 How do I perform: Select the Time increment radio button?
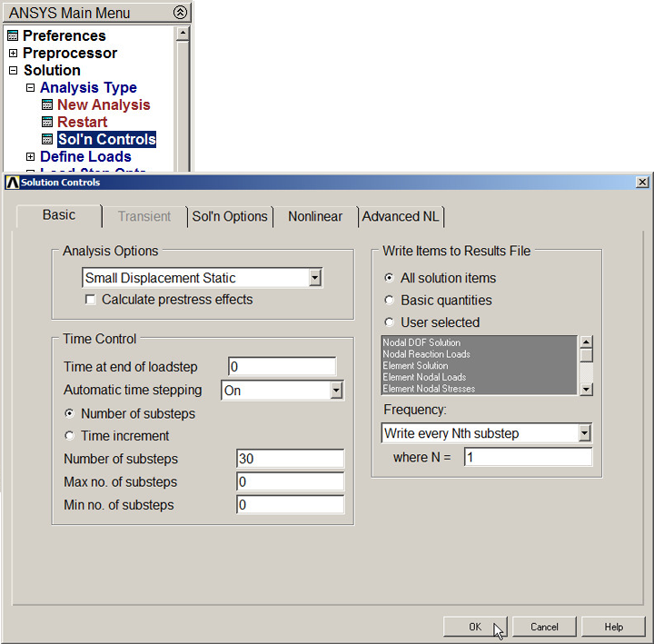[x=69, y=436]
